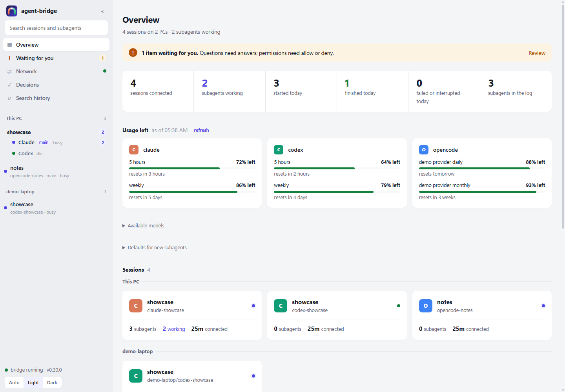Click the sessions connected stat card
This screenshot has height=392, width=565.
[158, 91]
